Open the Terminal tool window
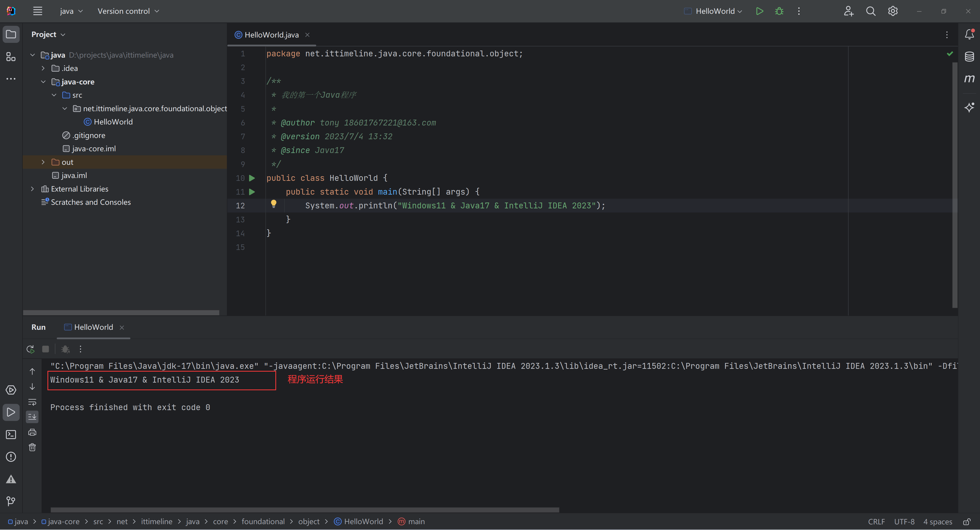Image resolution: width=980 pixels, height=530 pixels. tap(11, 435)
